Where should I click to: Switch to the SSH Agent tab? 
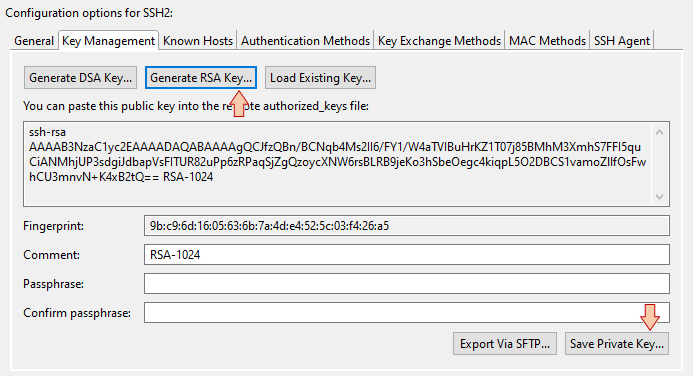[621, 41]
